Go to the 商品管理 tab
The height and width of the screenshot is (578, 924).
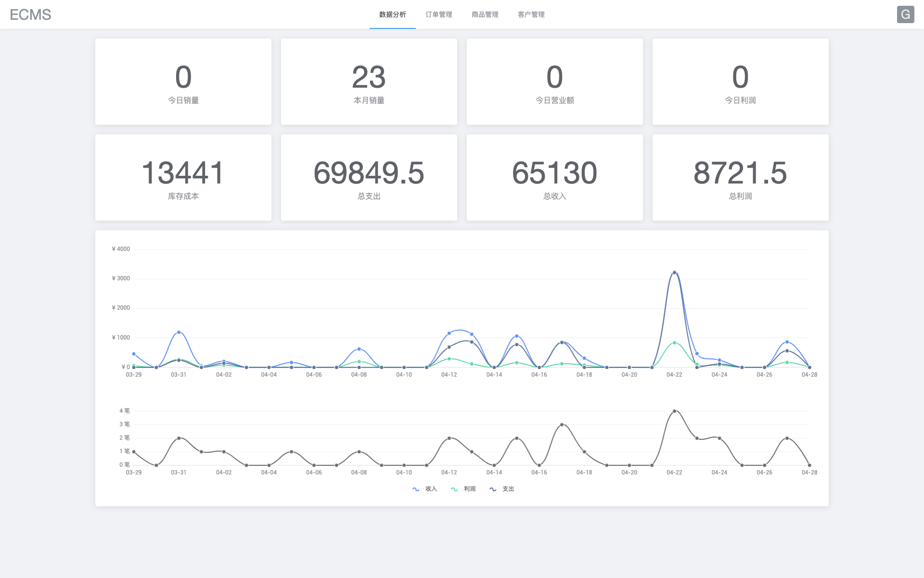point(485,14)
